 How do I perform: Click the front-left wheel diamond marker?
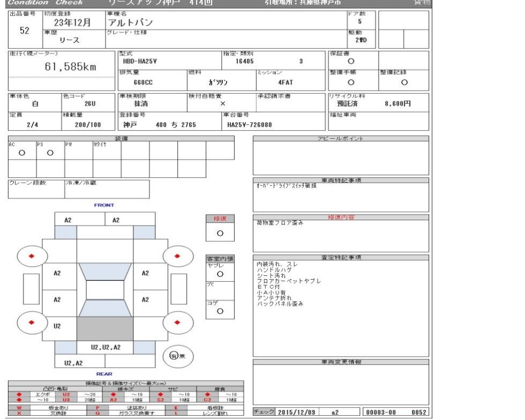coord(31,256)
